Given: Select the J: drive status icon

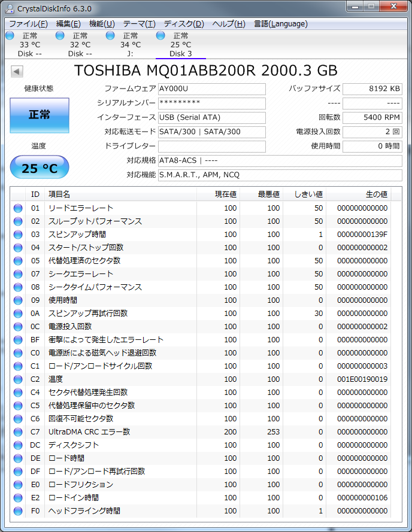Looking at the screenshot, I should point(110,36).
